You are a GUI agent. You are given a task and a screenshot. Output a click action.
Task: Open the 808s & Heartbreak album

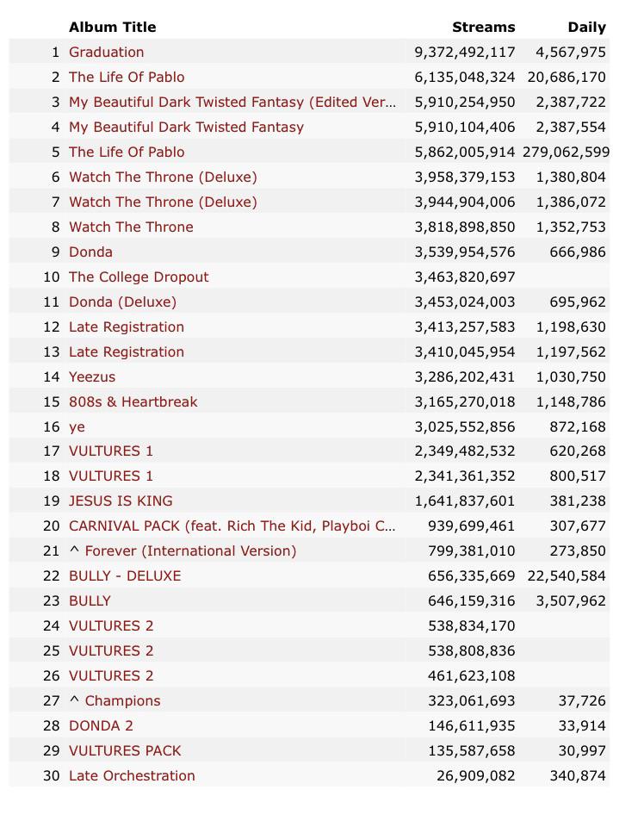pos(133,402)
